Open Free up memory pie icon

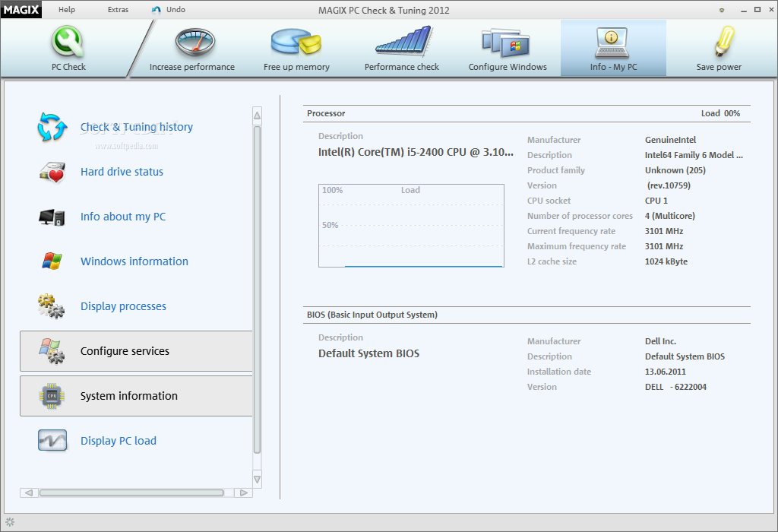click(x=296, y=41)
